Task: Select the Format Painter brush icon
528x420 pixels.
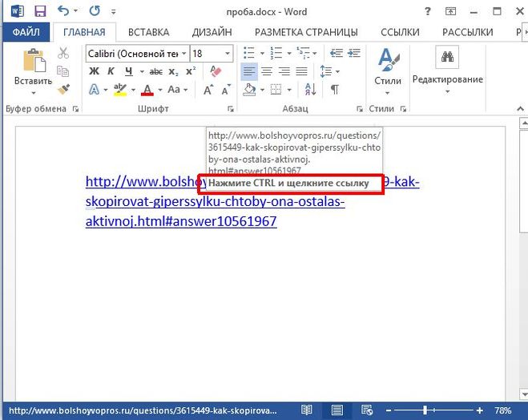Action: pos(64,89)
